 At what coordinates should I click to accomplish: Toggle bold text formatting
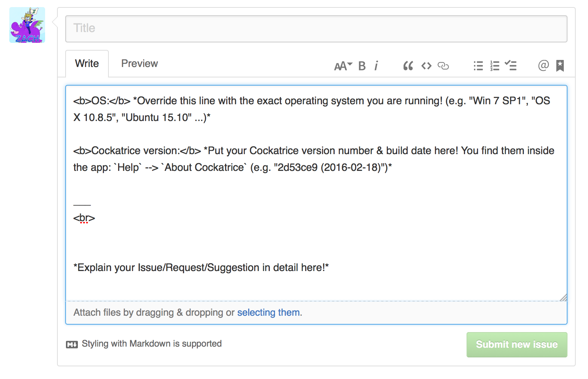tap(362, 66)
